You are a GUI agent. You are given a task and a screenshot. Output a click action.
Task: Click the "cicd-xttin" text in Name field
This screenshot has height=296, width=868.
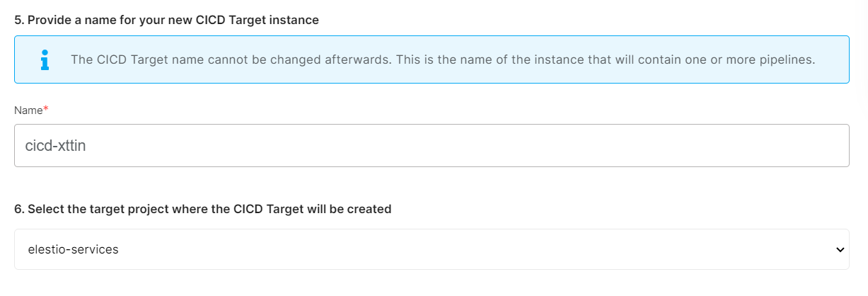(x=55, y=146)
